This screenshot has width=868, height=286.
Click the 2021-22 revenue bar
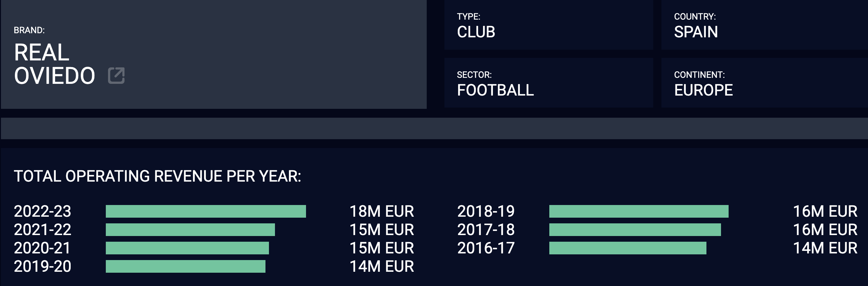pyautogui.click(x=190, y=230)
